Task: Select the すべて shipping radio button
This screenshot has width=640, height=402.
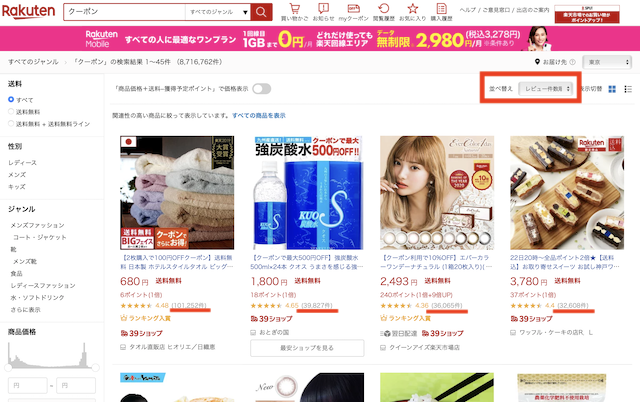Action: (11, 99)
